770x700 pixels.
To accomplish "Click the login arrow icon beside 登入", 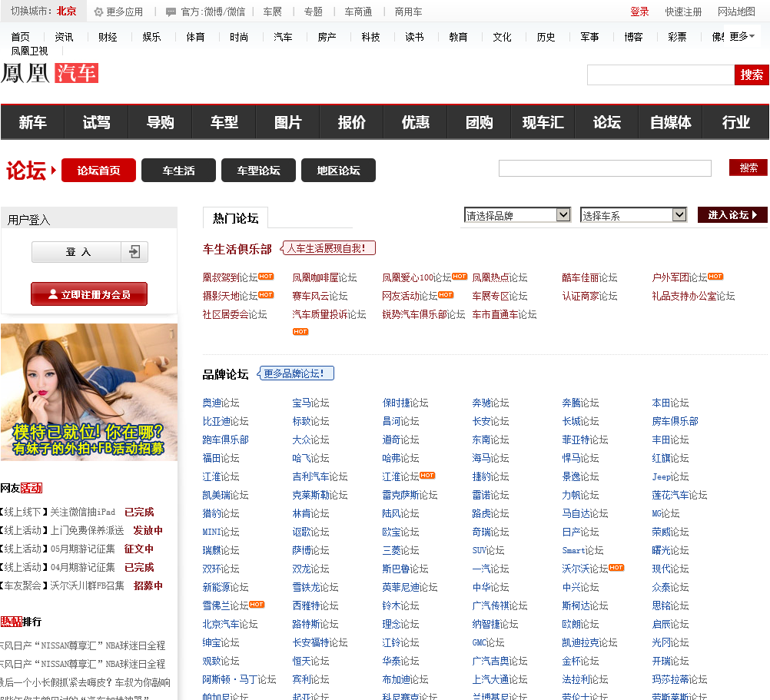I will (x=134, y=252).
